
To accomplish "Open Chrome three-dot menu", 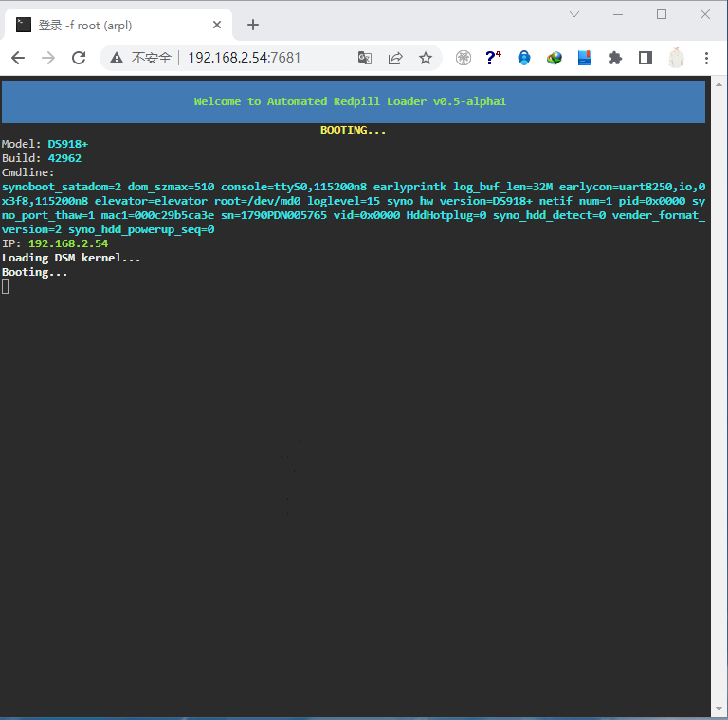I will [706, 58].
